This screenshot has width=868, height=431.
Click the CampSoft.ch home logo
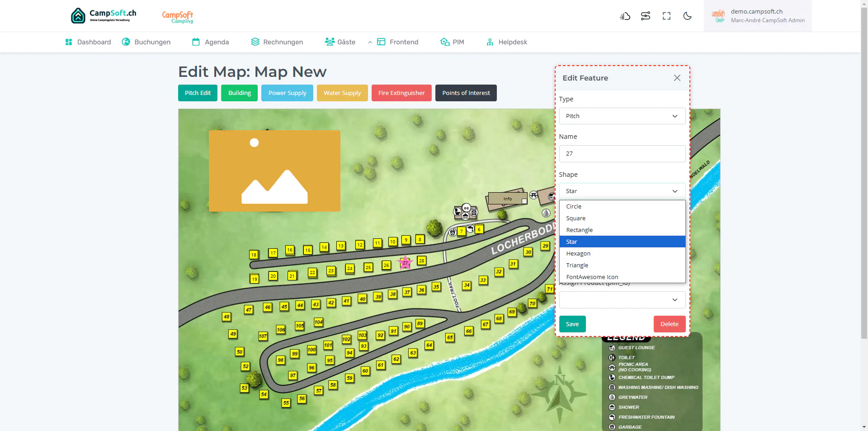(x=104, y=15)
